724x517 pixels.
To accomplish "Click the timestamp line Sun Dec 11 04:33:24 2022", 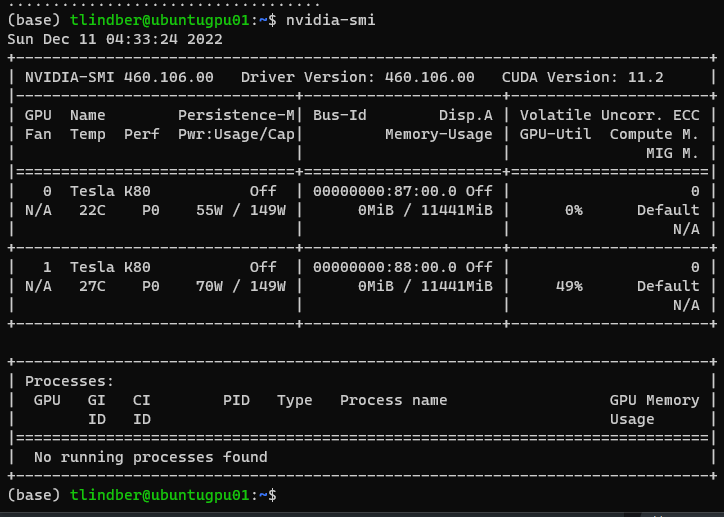I will pos(115,39).
